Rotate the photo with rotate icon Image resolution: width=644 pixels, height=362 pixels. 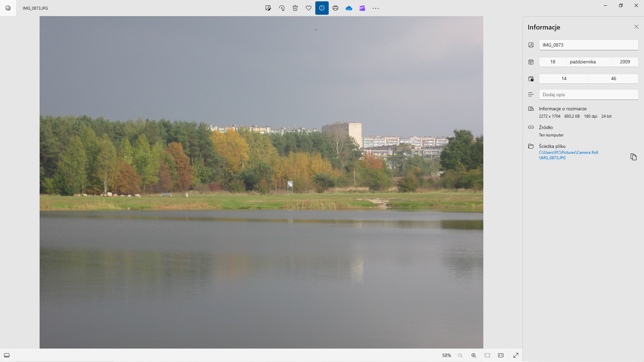282,8
